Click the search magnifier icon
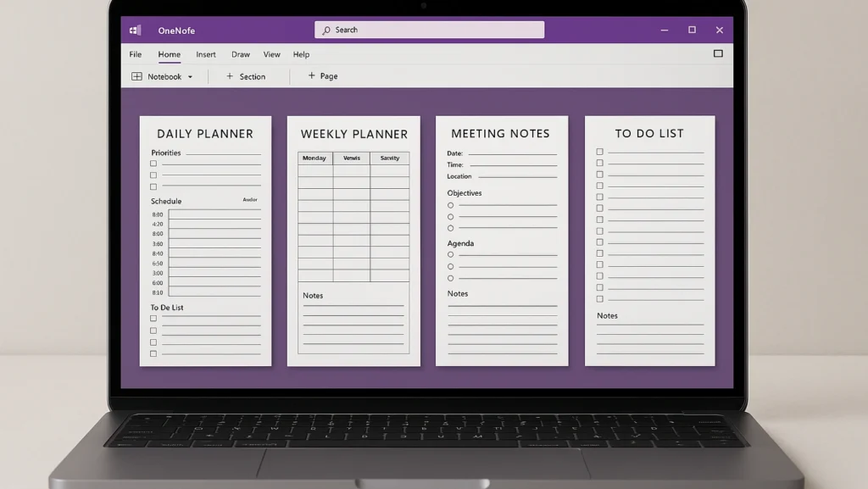Screen dimensions: 868x489 point(326,30)
